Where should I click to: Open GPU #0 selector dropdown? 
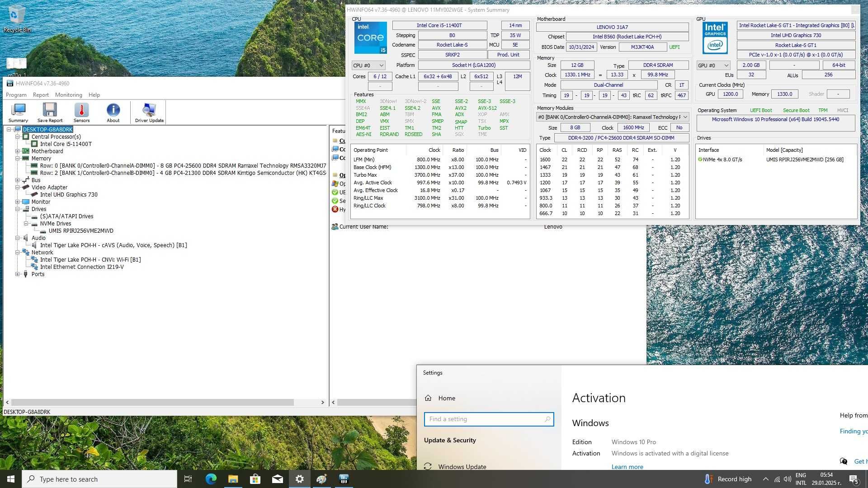(x=713, y=66)
